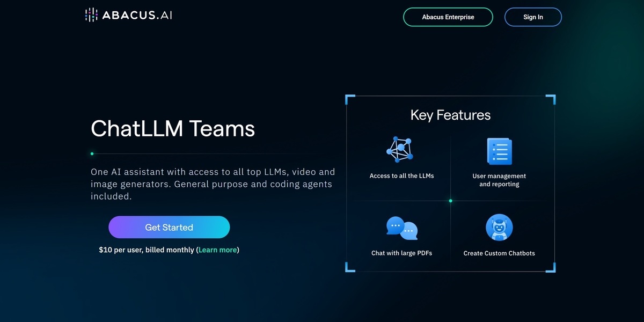Open the Abacus Enterprise page
The width and height of the screenshot is (644, 322).
click(448, 17)
